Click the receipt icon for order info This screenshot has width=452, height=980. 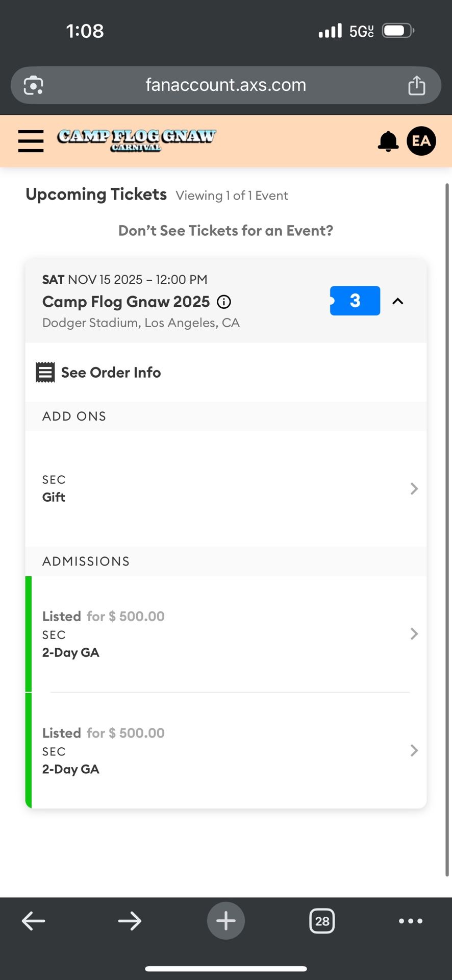45,373
